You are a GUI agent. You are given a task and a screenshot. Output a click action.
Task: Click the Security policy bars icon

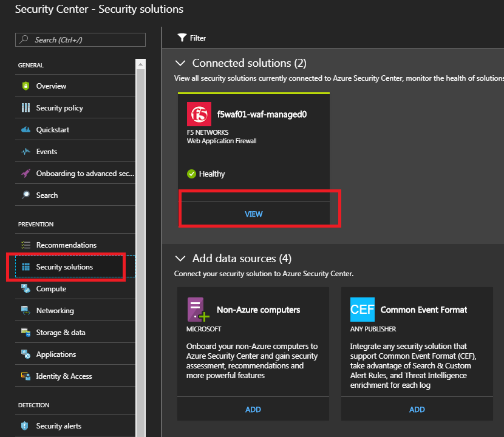click(x=26, y=107)
